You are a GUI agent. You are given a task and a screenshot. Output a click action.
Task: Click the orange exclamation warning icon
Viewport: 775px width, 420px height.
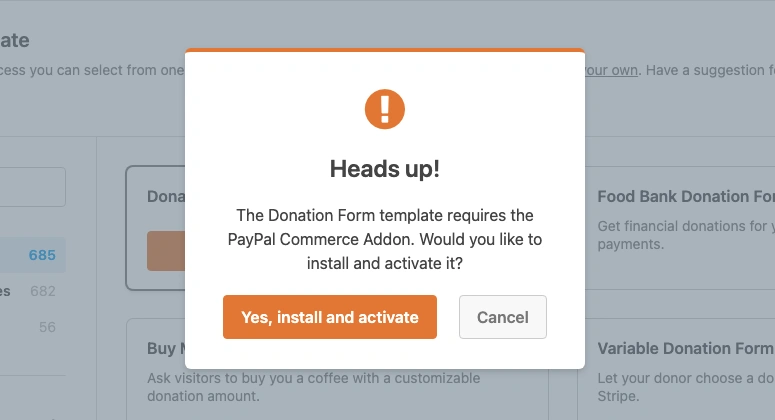click(x=384, y=109)
